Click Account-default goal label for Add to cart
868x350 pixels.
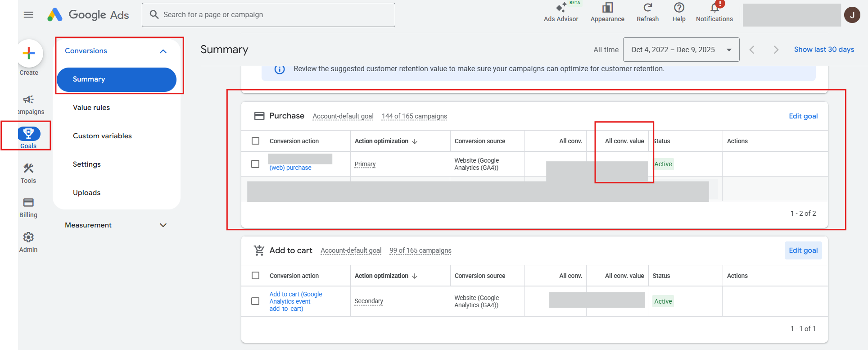(x=351, y=250)
